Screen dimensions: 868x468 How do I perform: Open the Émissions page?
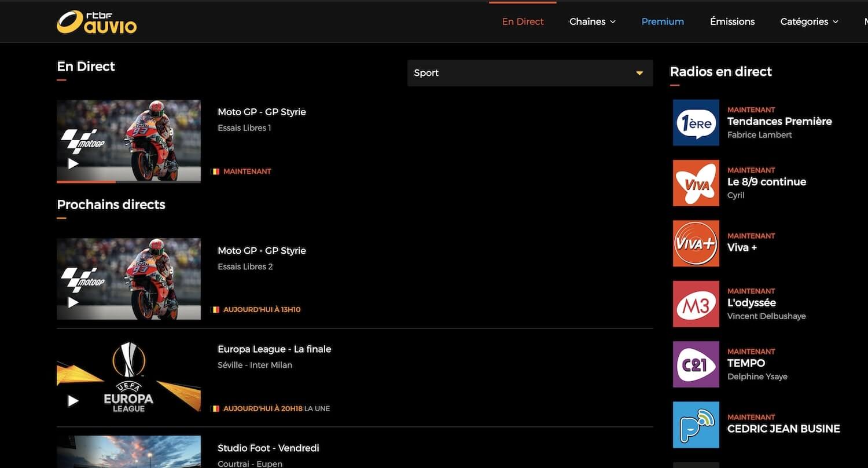pyautogui.click(x=732, y=21)
